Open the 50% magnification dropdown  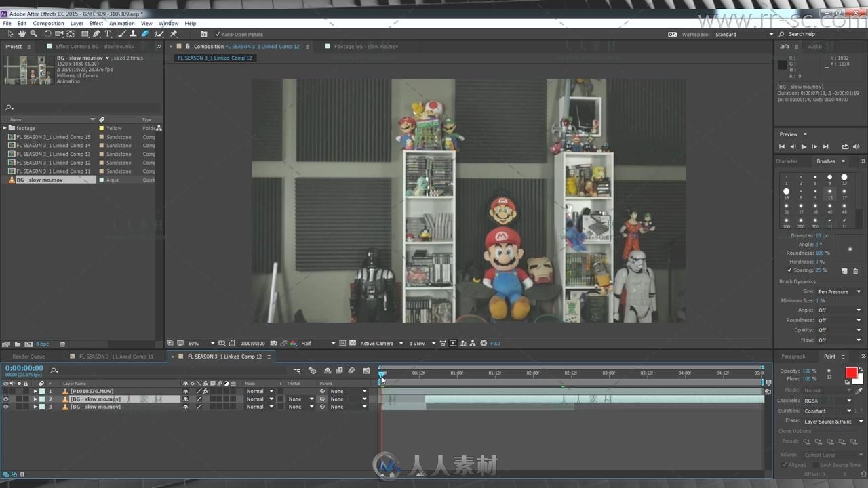click(201, 343)
